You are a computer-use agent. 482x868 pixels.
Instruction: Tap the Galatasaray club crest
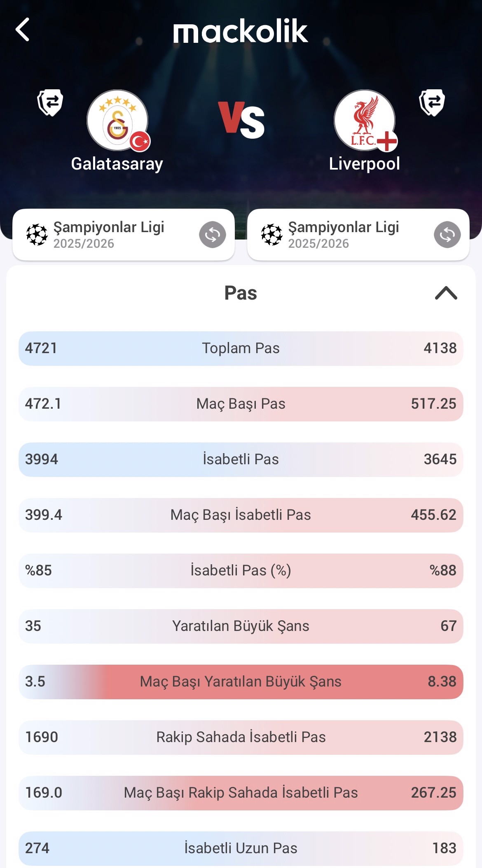point(117,121)
